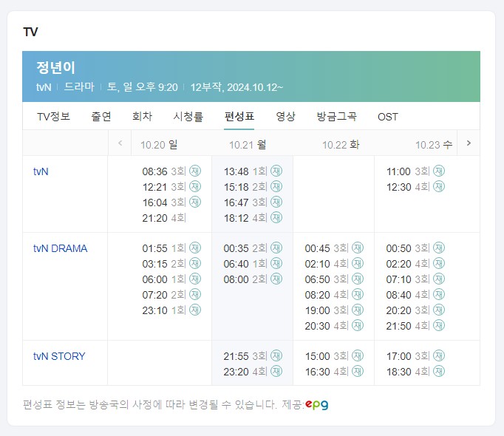Select the 10.20 일 date header
The image size is (504, 436).
point(159,145)
